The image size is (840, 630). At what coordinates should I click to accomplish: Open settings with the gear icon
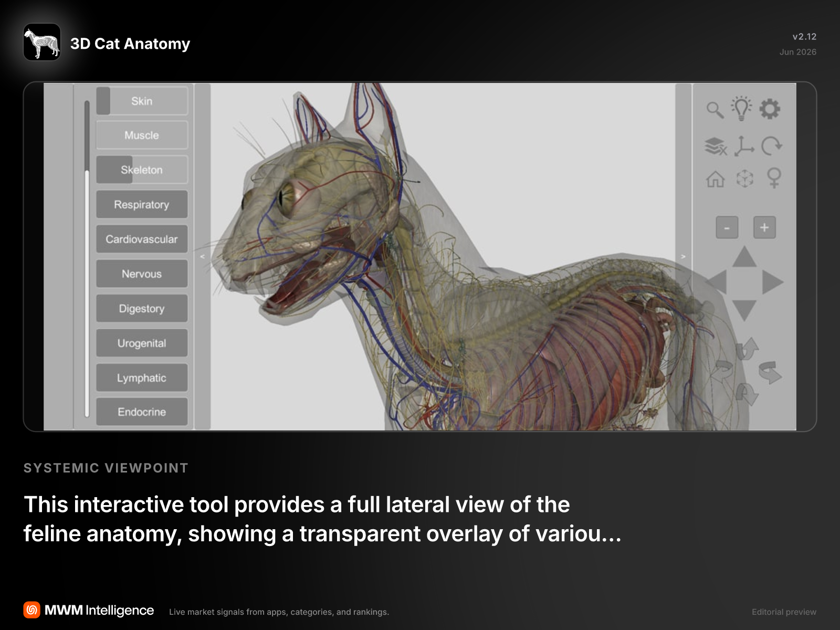click(x=770, y=109)
